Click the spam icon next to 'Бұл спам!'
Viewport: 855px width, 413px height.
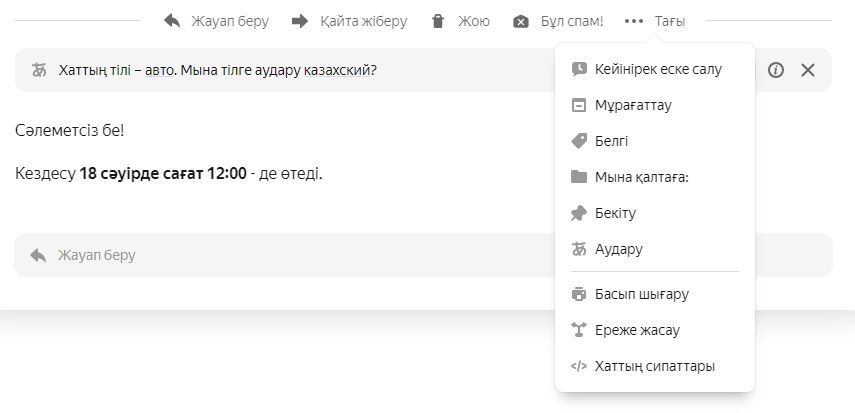coord(521,21)
